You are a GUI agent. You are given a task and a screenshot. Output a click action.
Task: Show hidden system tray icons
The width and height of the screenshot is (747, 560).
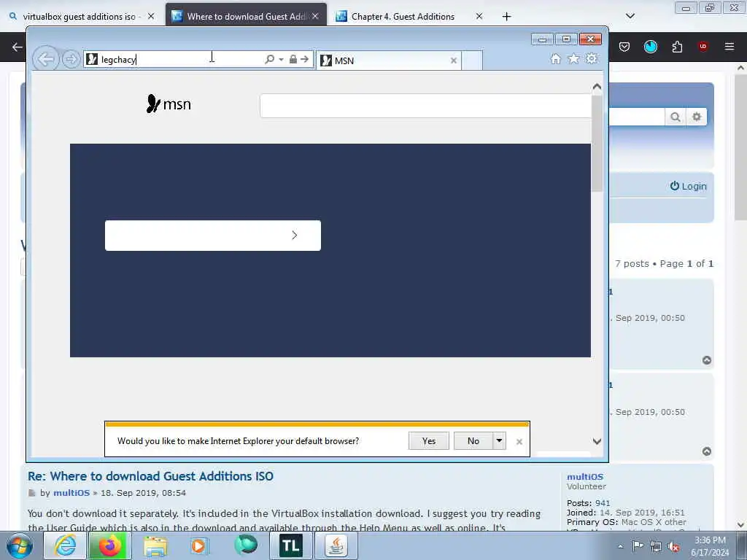(x=620, y=546)
